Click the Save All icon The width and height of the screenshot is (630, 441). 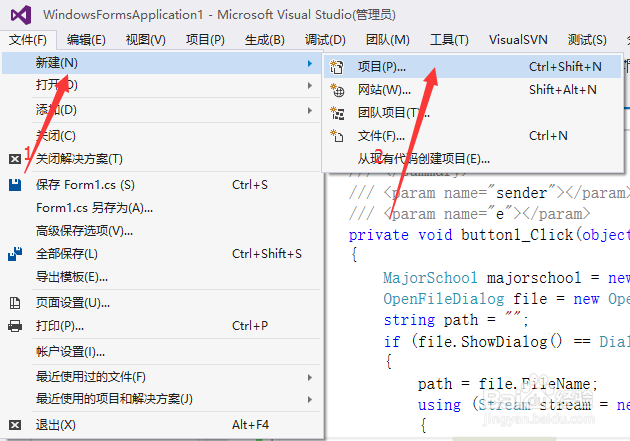pyautogui.click(x=15, y=254)
